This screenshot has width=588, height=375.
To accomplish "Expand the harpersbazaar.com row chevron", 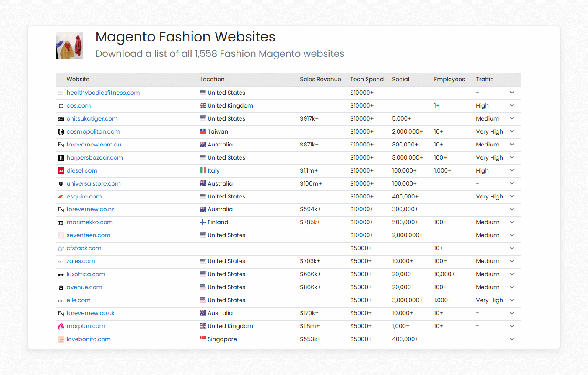I will 512,157.
